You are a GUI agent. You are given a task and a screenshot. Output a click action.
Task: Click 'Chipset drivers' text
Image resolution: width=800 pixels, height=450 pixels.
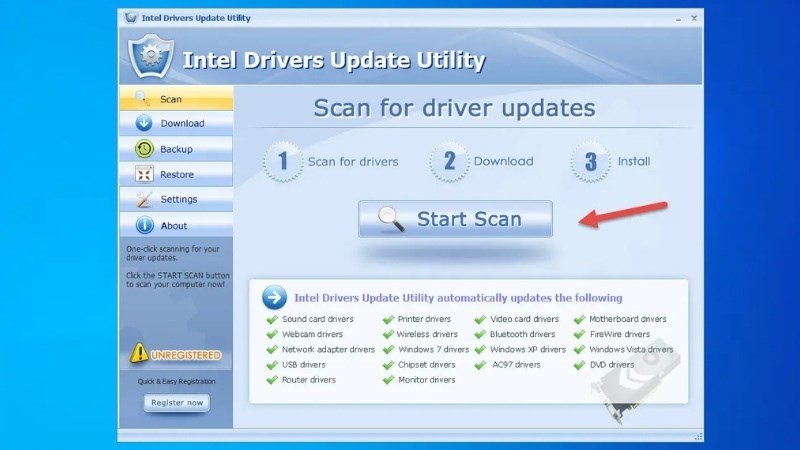(x=427, y=365)
